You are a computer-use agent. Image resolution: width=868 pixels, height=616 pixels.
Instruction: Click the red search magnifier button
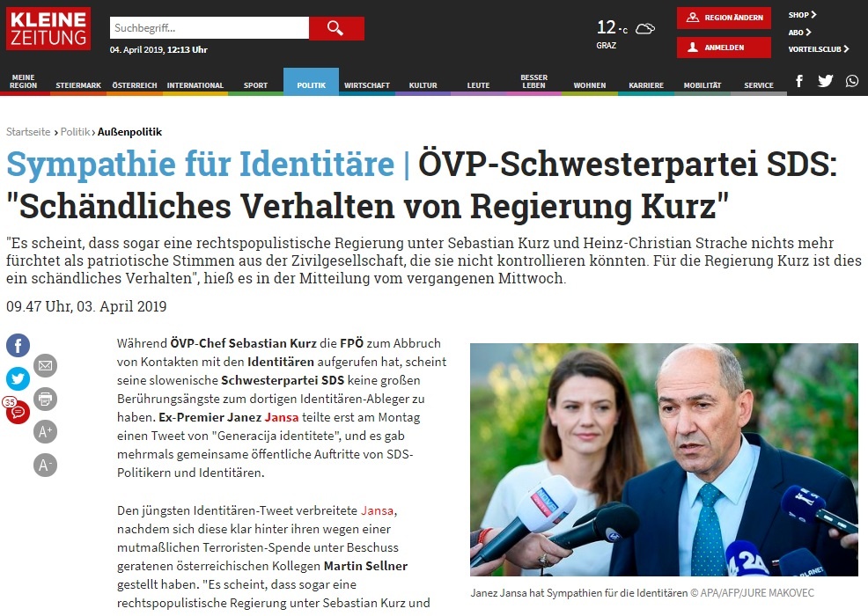click(x=336, y=28)
